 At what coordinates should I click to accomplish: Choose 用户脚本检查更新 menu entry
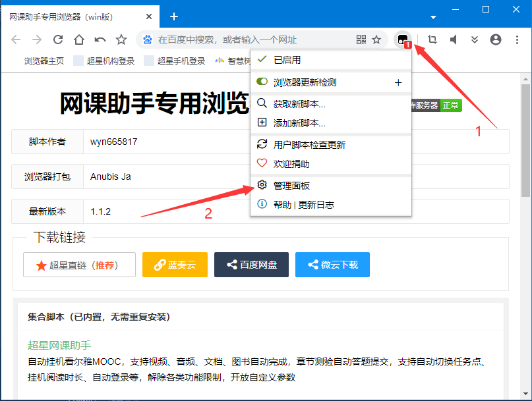pos(331,145)
